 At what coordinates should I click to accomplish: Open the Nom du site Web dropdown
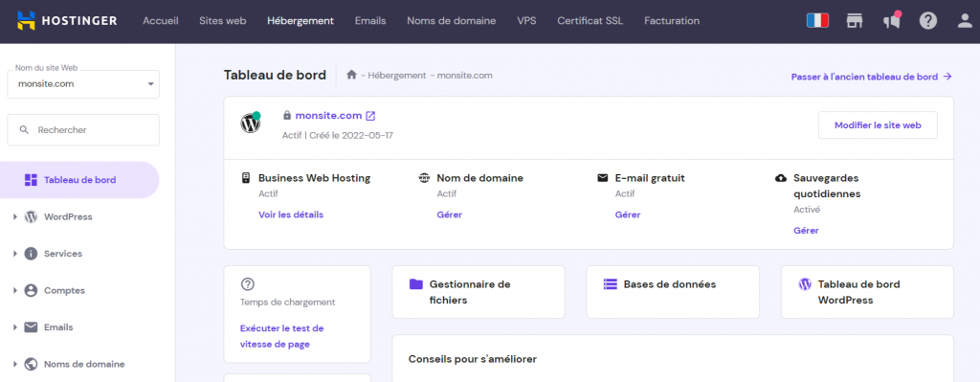tap(83, 84)
